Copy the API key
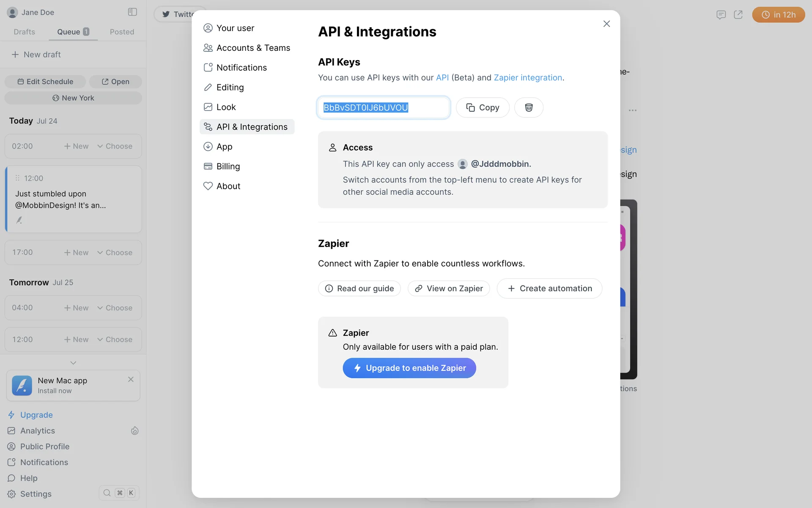 point(483,108)
